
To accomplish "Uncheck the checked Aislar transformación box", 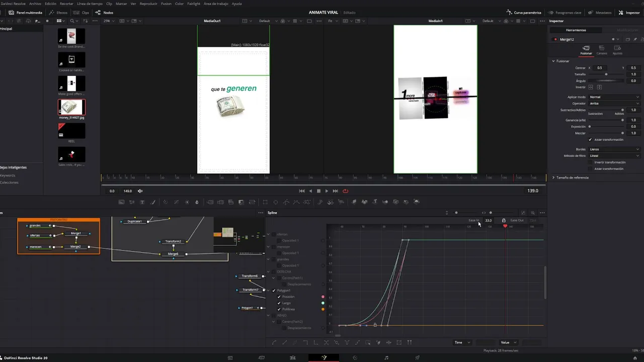I will click(590, 139).
